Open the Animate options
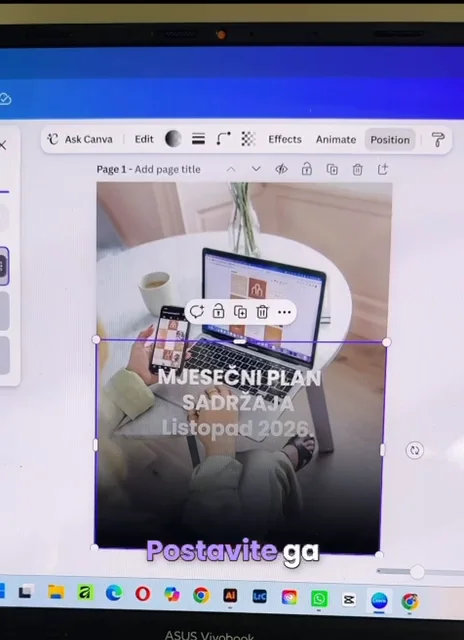Viewport: 464px width, 640px height. [x=335, y=140]
